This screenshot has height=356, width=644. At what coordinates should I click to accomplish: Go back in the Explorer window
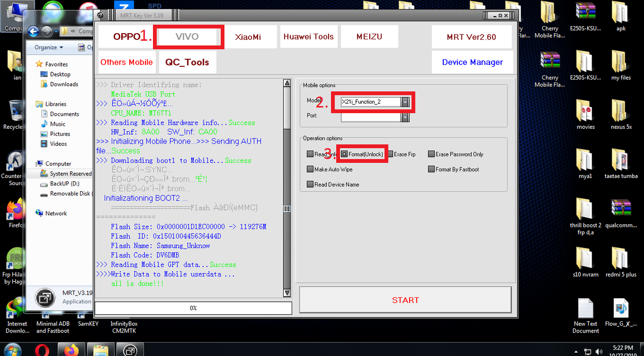tap(34, 31)
